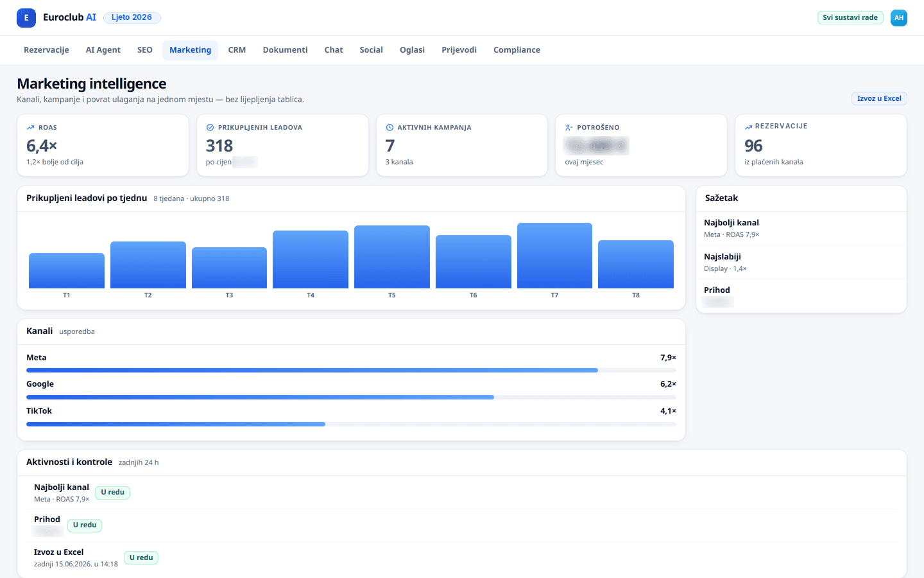Screen dimensions: 924x578
Task: Click the Marketing intelligence heading
Action: coord(92,83)
